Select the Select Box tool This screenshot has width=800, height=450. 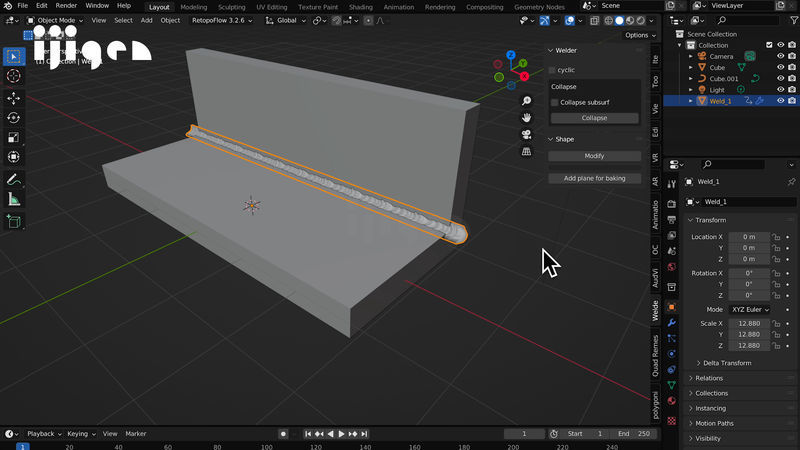tap(14, 57)
